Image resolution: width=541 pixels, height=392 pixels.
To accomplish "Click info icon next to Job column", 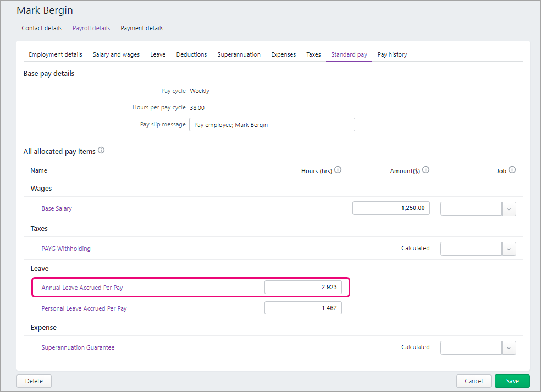I will (512, 170).
